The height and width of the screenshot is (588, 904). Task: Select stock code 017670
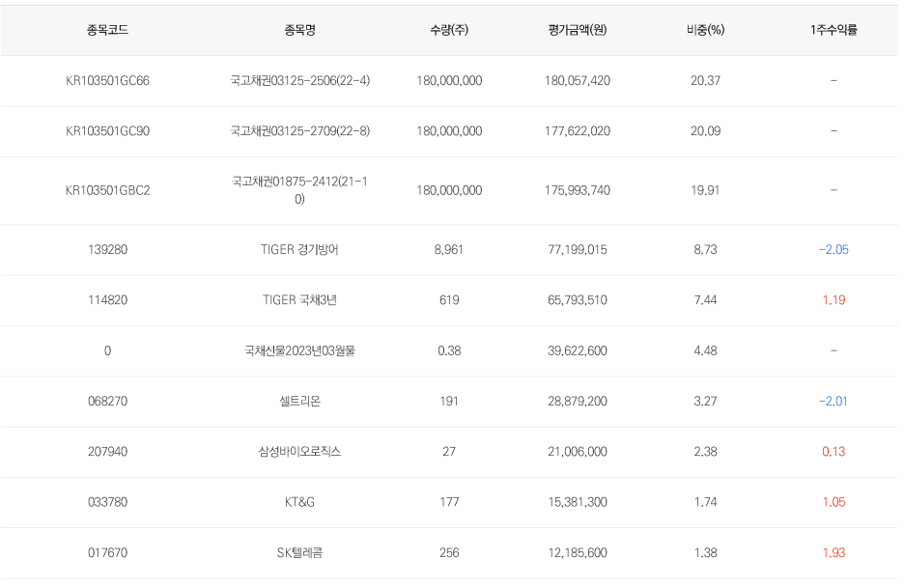pyautogui.click(x=107, y=553)
